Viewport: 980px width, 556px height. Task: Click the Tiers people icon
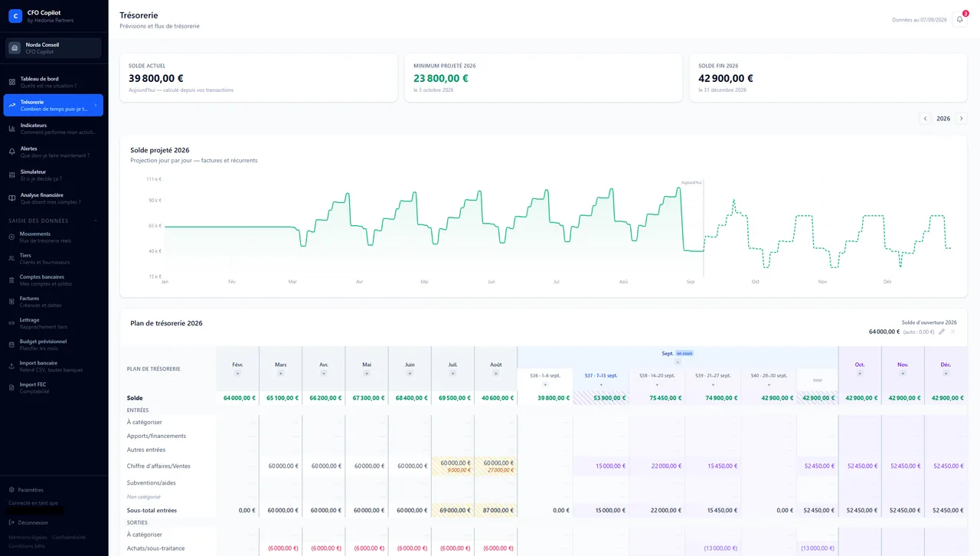point(11,259)
